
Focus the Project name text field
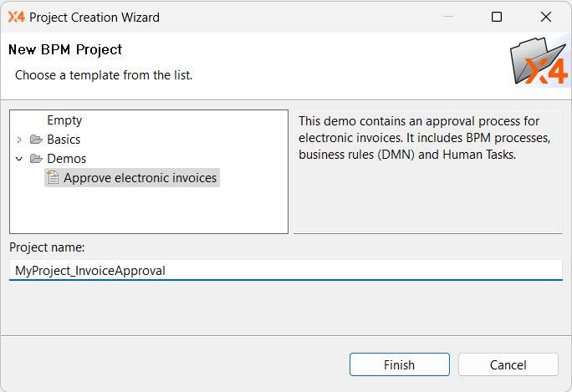pyautogui.click(x=285, y=270)
